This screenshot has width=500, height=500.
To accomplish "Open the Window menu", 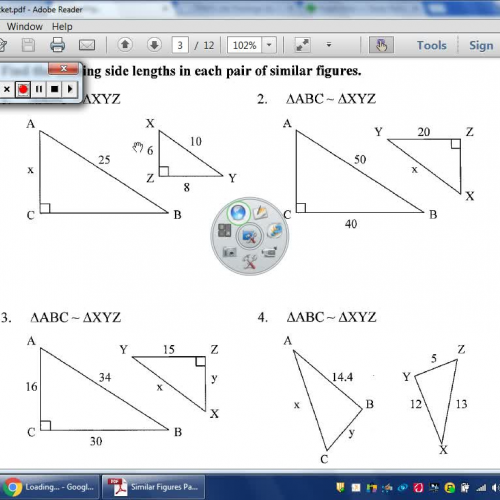I will point(25,26).
